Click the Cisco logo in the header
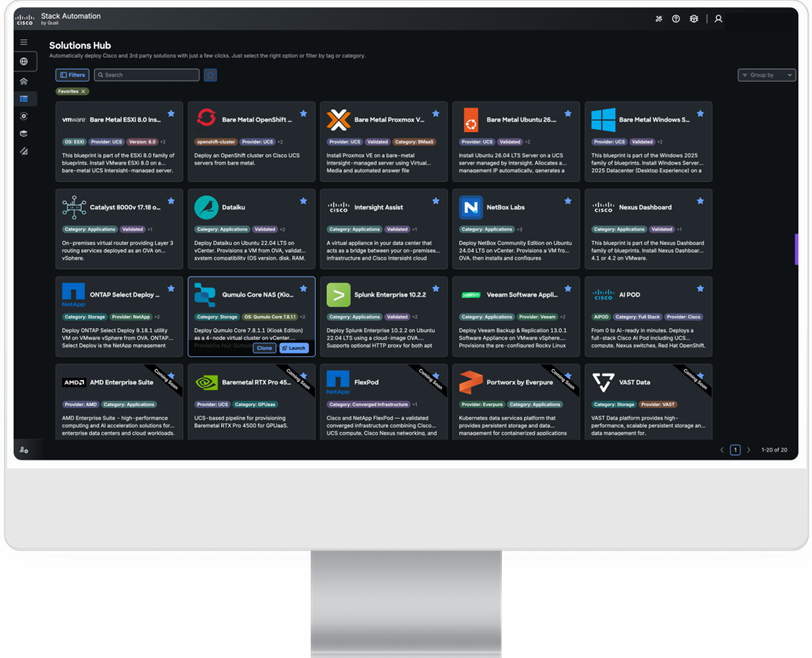812x658 pixels. (25, 20)
